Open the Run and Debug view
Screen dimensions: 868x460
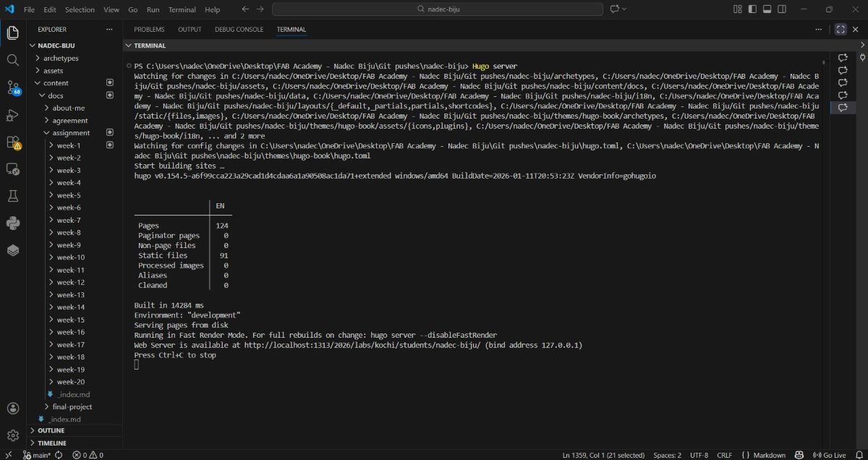pos(12,114)
